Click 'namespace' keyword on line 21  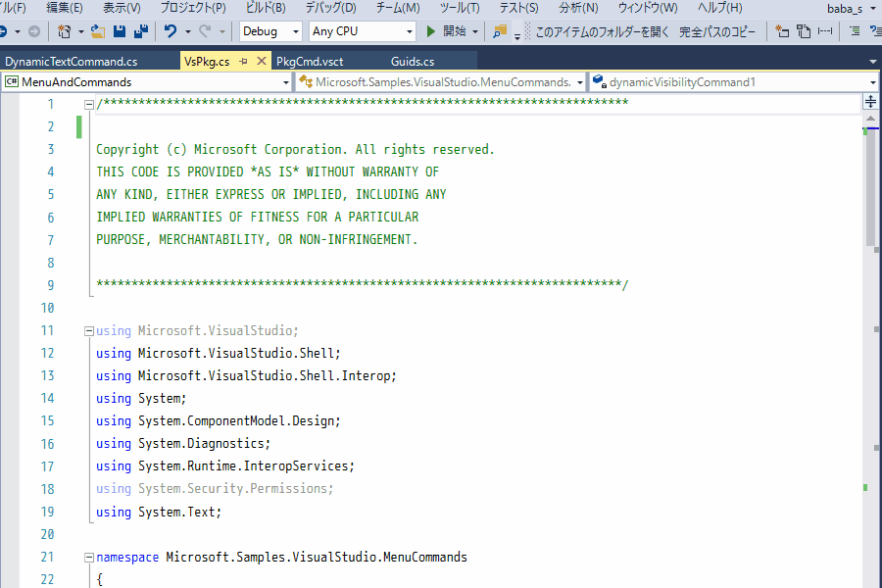127,557
